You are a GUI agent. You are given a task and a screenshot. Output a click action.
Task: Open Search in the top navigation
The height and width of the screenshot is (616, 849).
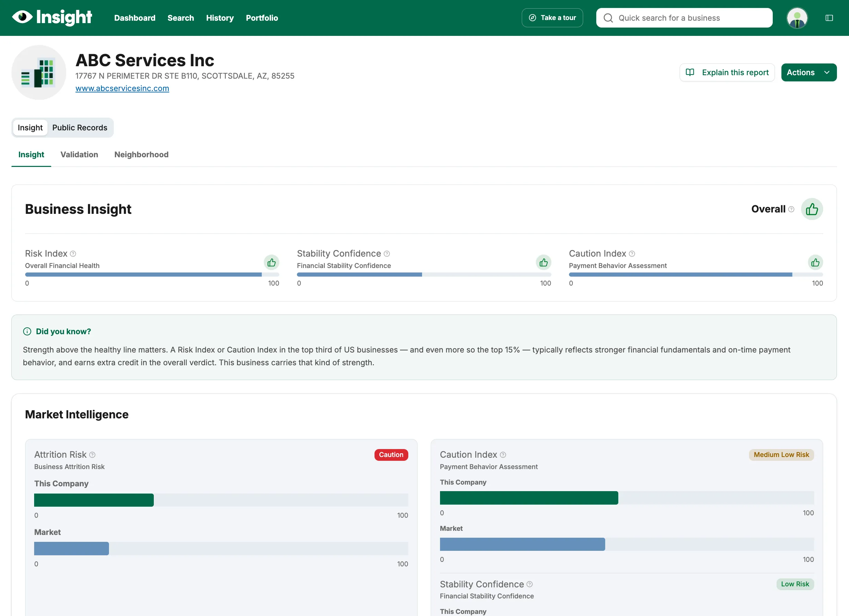(181, 18)
